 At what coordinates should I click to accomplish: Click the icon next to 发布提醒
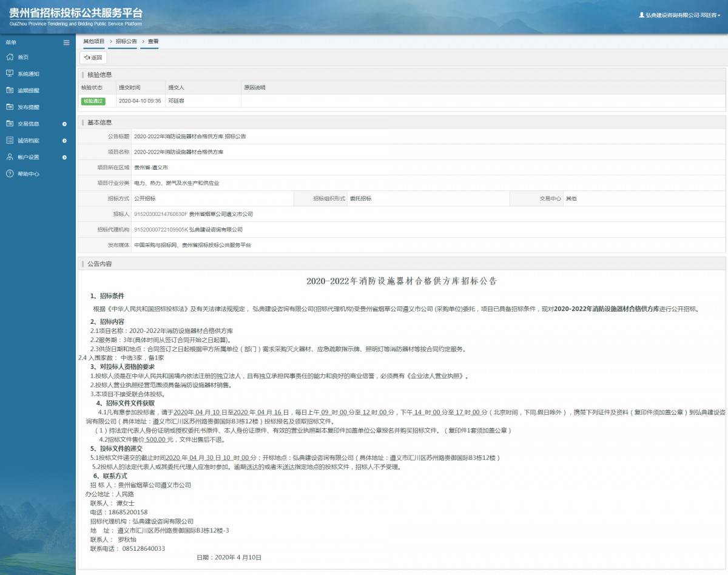9,107
